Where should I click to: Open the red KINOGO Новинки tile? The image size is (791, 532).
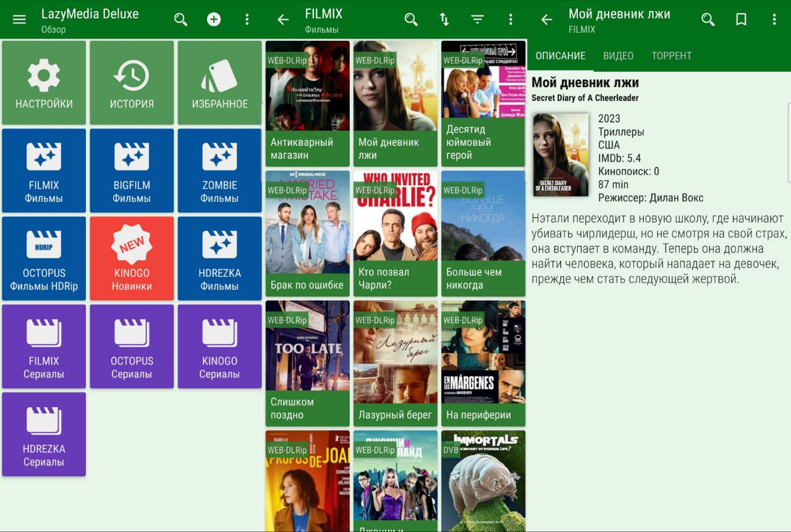click(x=132, y=258)
